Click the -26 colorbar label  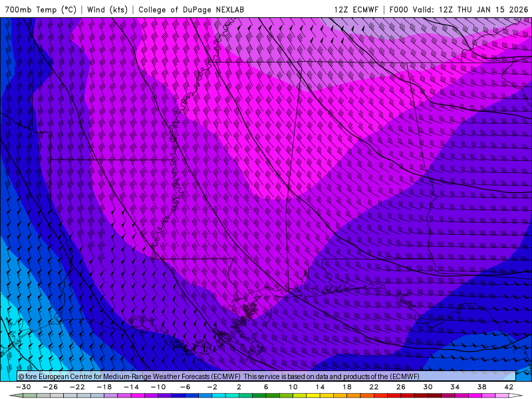click(x=51, y=387)
